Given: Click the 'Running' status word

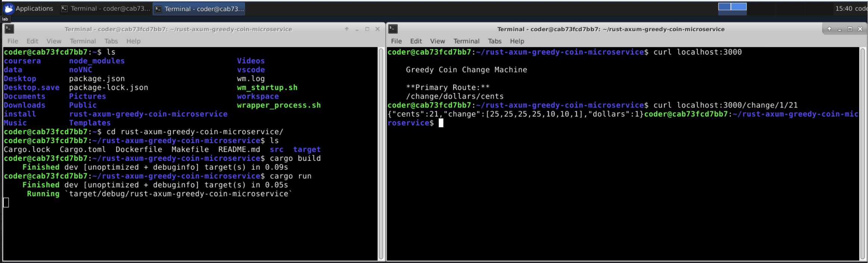Looking at the screenshot, I should [x=43, y=194].
